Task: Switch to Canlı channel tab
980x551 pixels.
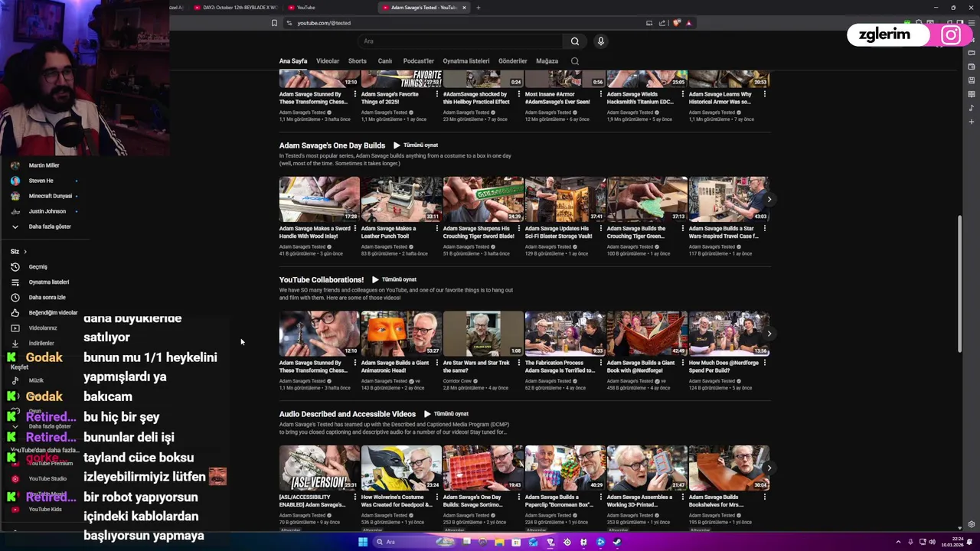Action: (x=385, y=61)
